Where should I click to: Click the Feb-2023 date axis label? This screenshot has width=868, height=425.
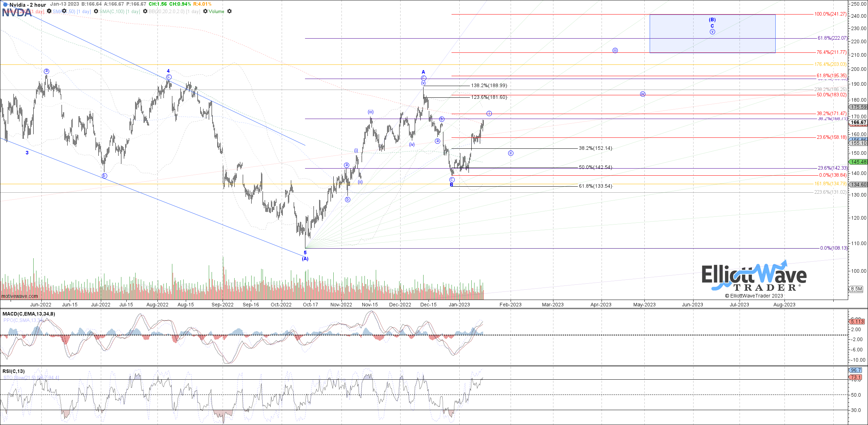pyautogui.click(x=510, y=305)
